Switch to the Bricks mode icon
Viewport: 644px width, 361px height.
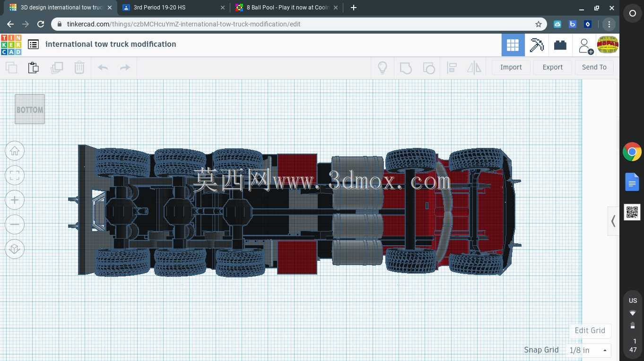coord(560,45)
